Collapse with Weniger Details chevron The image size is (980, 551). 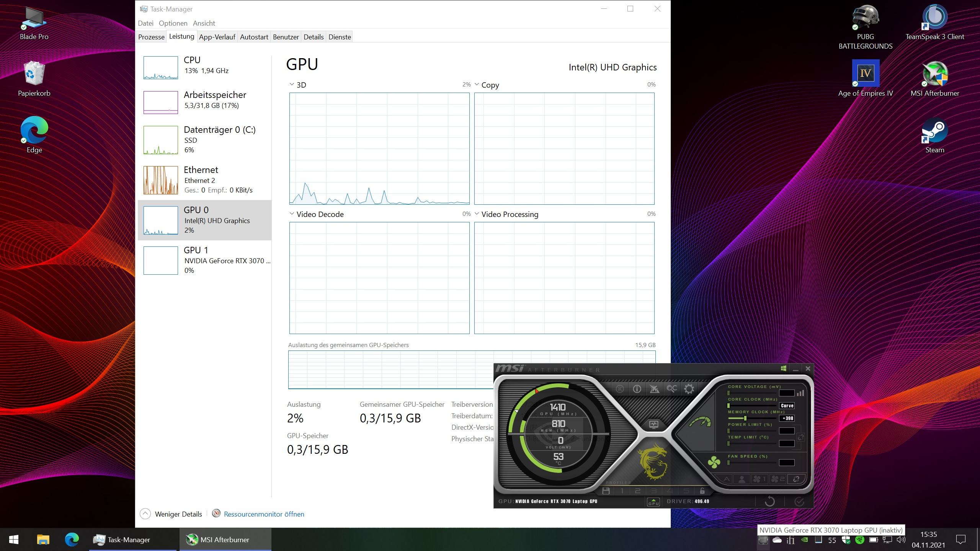[x=145, y=514]
